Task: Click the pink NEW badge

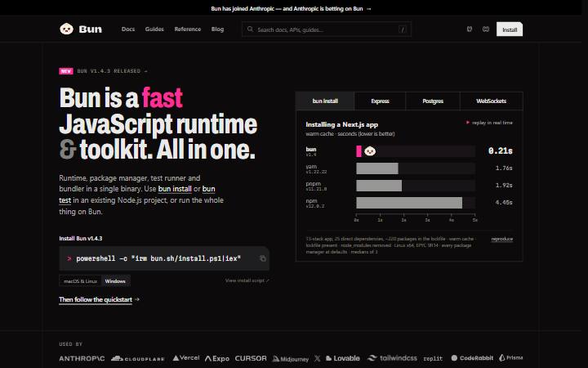Action: coord(66,71)
